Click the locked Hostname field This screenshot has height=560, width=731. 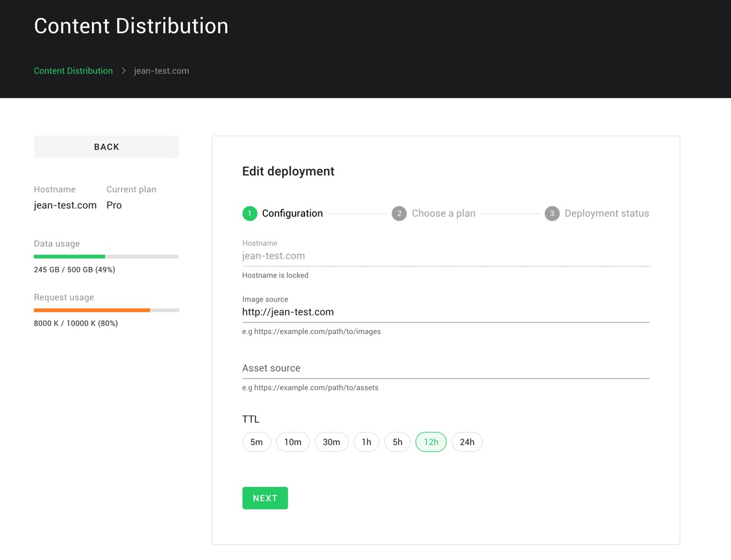click(x=445, y=256)
